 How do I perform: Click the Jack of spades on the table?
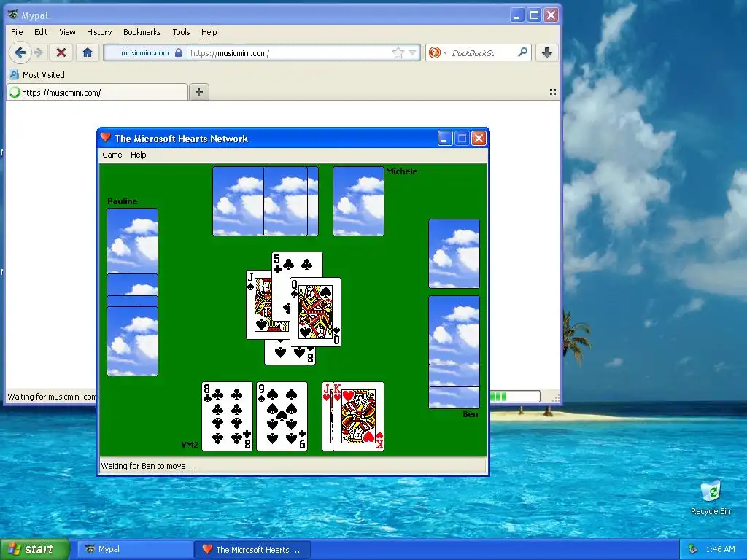[259, 305]
